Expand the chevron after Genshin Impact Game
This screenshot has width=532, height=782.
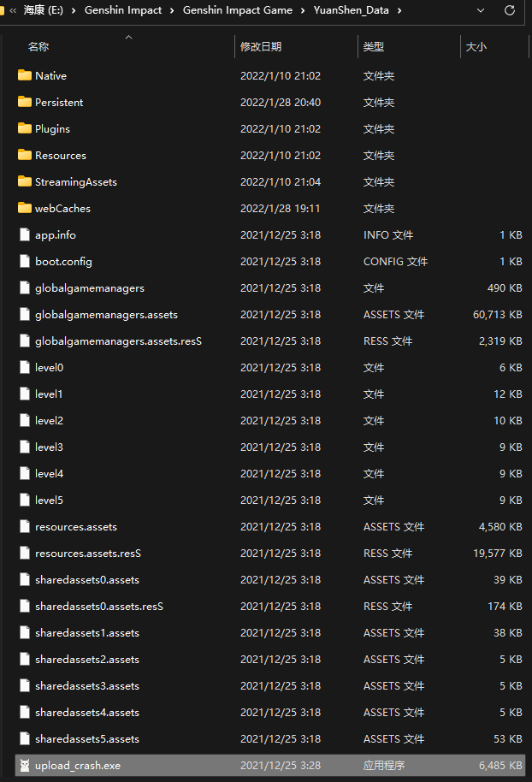(303, 10)
